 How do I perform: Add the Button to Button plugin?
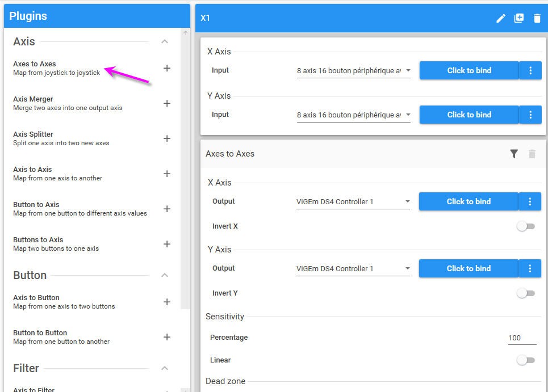167,337
